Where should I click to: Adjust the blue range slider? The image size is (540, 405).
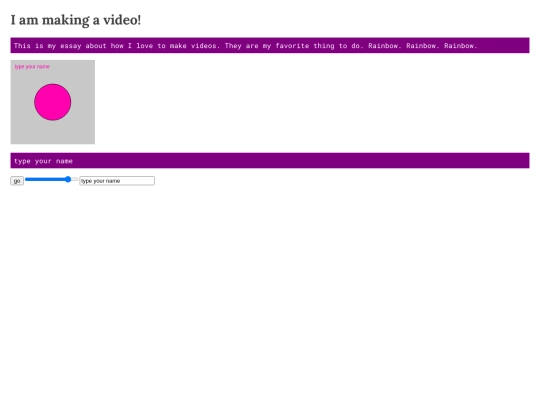pyautogui.click(x=51, y=179)
